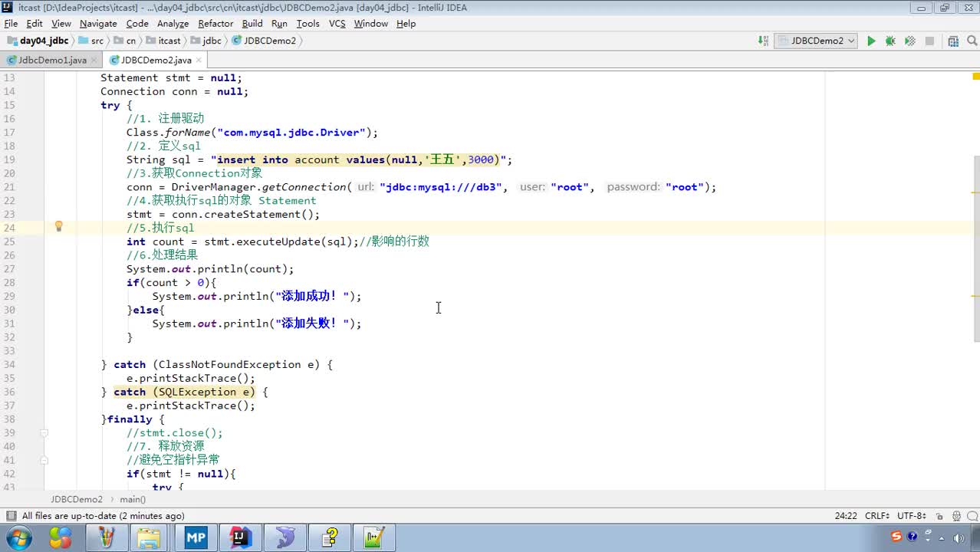Open the Run menu

pos(279,24)
